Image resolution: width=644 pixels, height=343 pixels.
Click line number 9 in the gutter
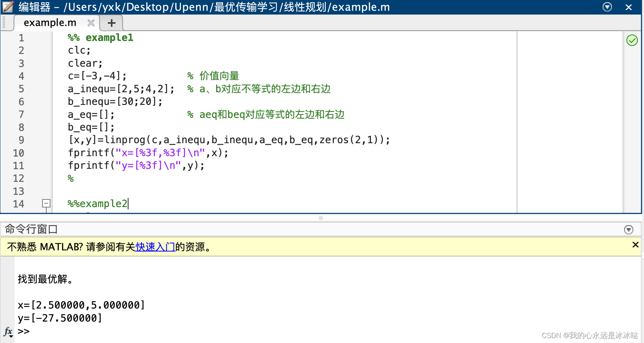coord(21,140)
